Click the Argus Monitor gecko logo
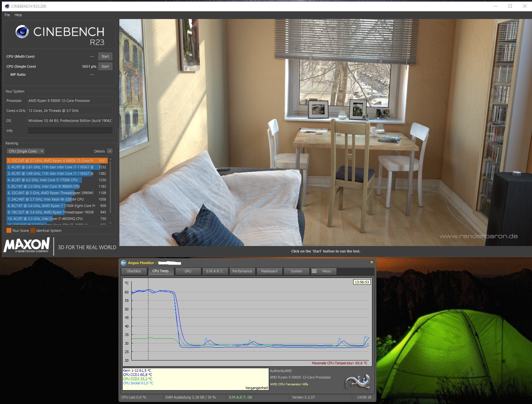Image resolution: width=532 pixels, height=404 pixels. [357, 382]
